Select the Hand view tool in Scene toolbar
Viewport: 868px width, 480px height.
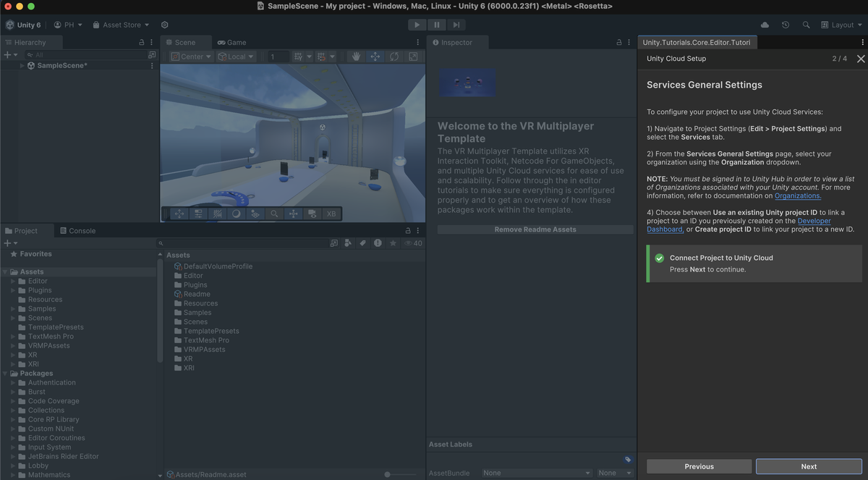pyautogui.click(x=356, y=56)
